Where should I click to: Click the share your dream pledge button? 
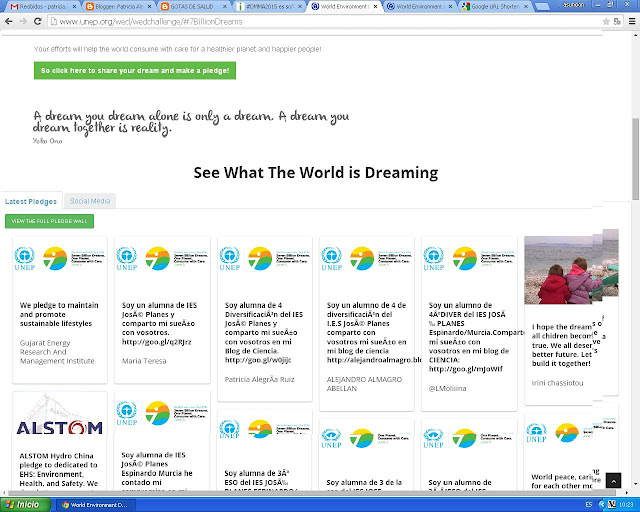tap(135, 71)
